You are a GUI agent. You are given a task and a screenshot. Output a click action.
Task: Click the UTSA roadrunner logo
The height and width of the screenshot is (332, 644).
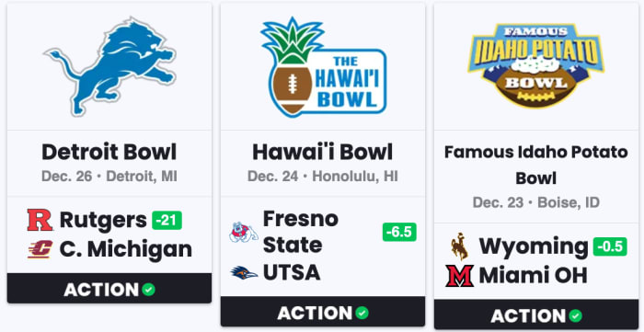tap(244, 272)
